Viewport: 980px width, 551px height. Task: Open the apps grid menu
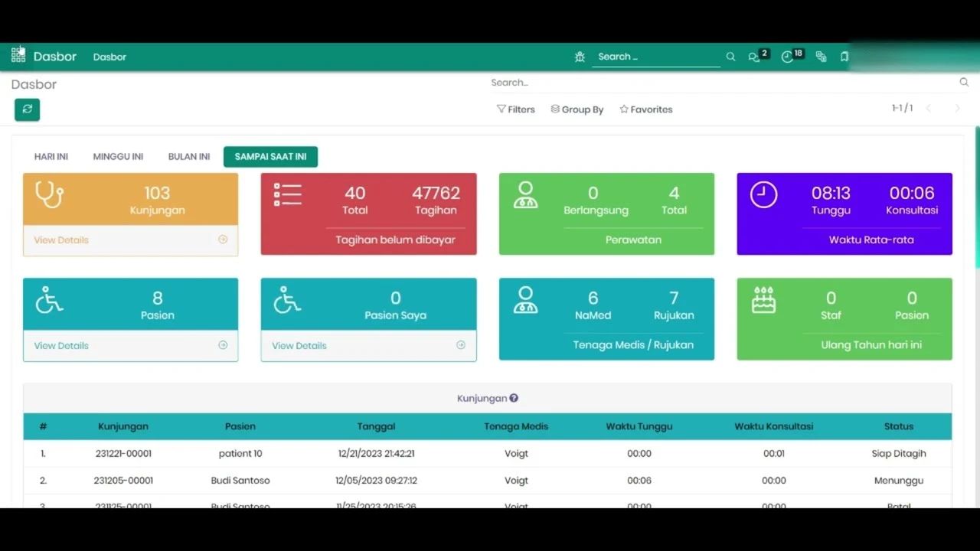point(17,55)
